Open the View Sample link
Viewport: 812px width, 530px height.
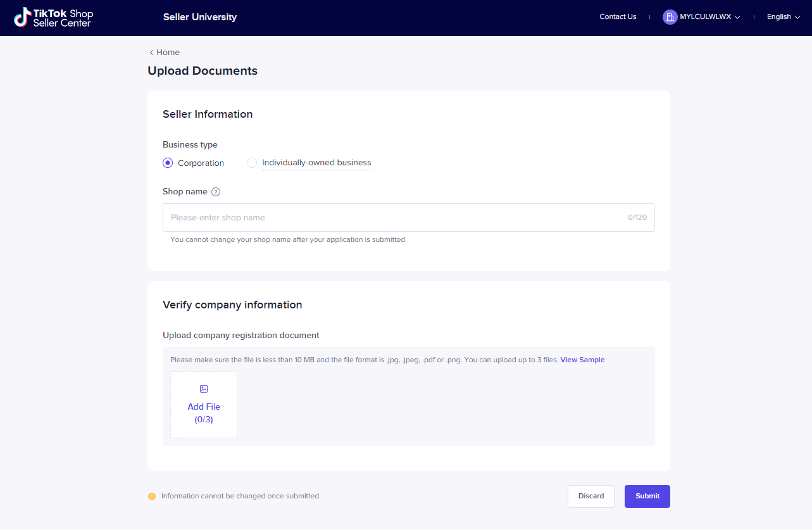[x=582, y=360]
